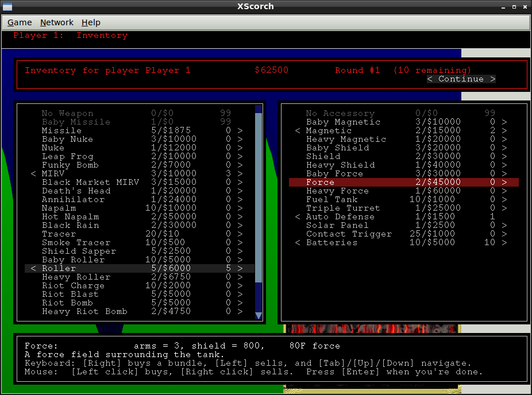Click the buy arrow on the plain Missile row

point(240,130)
